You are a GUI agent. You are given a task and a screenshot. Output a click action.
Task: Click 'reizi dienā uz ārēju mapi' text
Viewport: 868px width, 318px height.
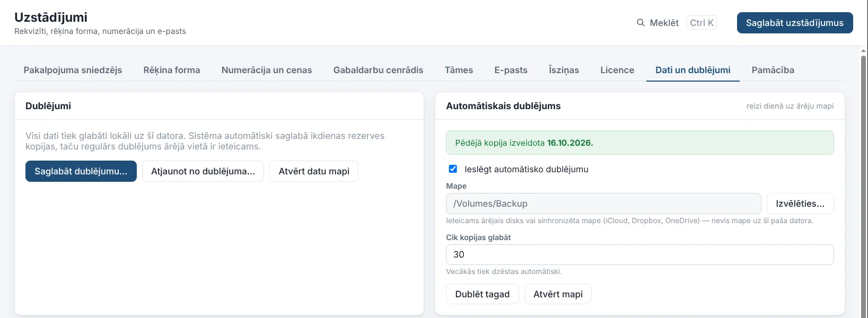[790, 106]
